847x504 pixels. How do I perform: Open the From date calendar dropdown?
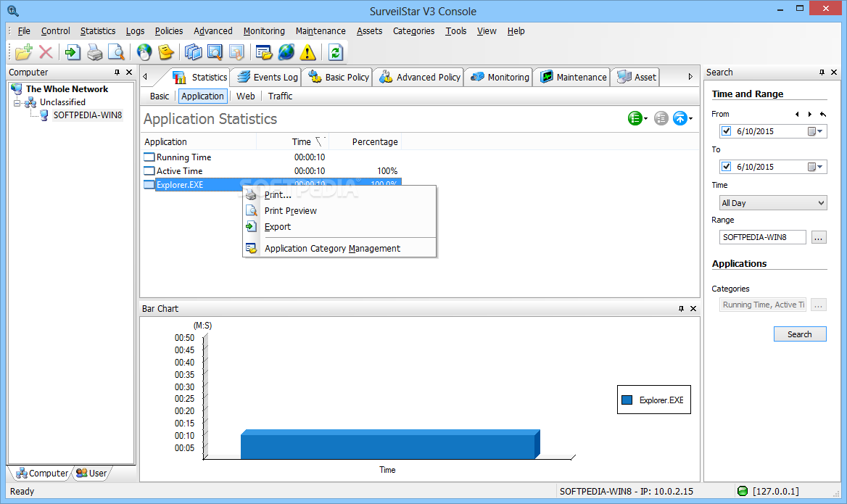click(x=815, y=131)
